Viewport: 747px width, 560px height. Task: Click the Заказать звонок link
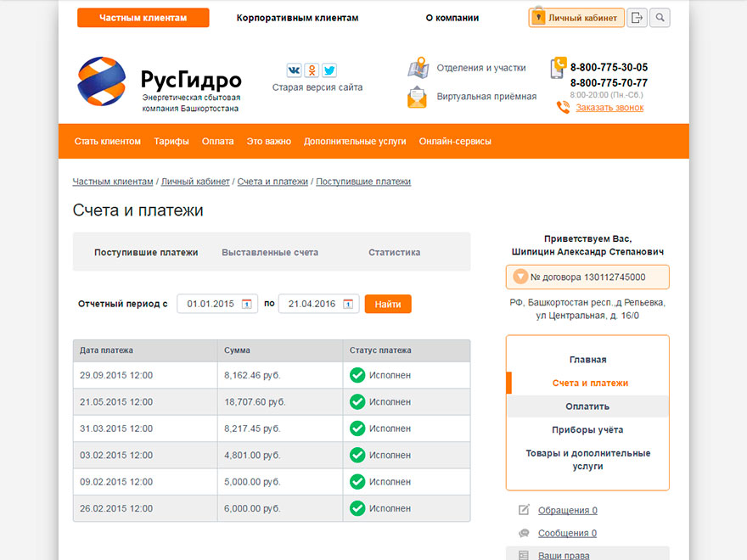click(609, 108)
